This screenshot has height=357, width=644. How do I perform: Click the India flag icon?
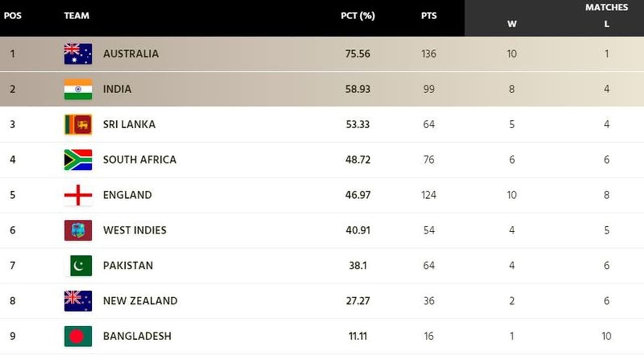point(78,89)
